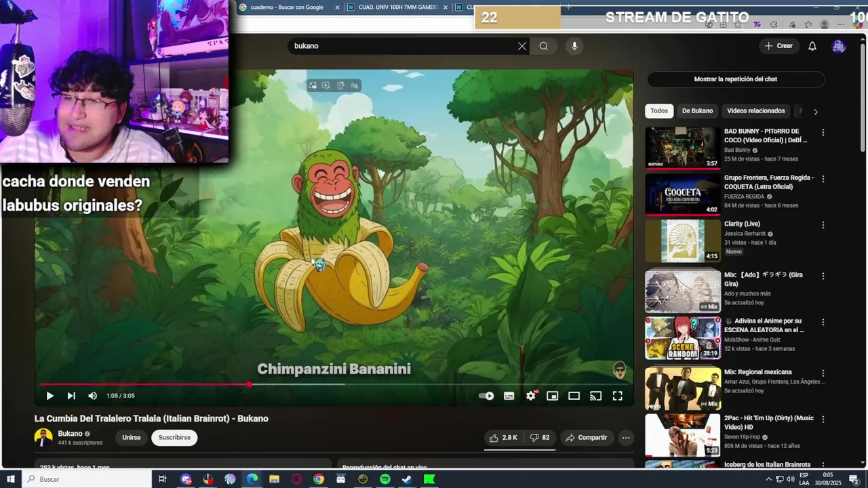
Task: Open the Adivina el Anime thumbnail
Action: point(683,338)
